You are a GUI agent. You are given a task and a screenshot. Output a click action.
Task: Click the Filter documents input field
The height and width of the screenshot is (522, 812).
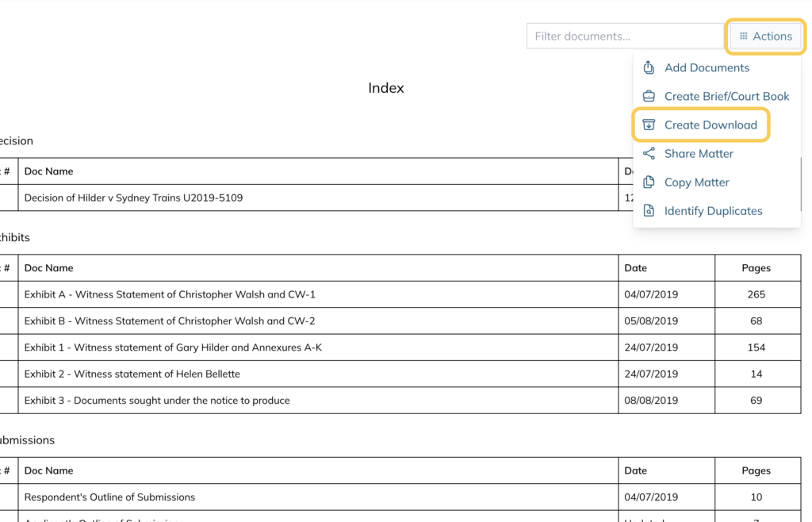coord(625,36)
